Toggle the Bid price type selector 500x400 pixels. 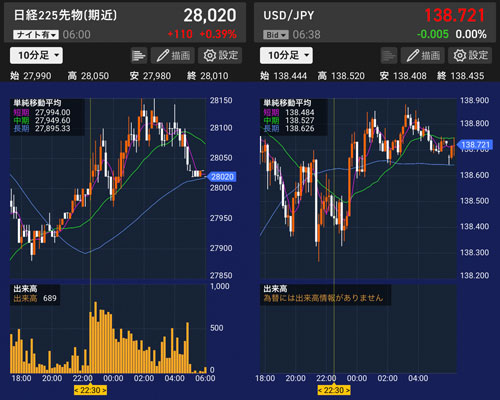(275, 35)
